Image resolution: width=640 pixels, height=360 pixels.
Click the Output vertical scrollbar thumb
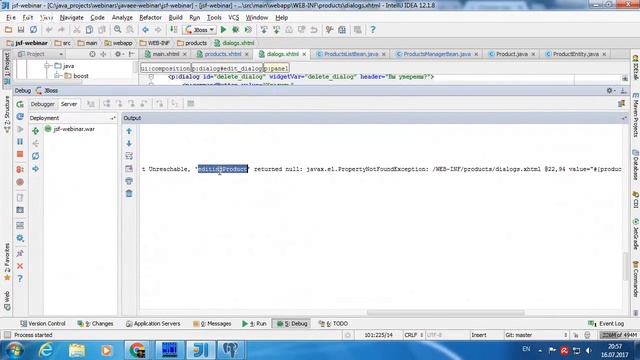(x=625, y=266)
